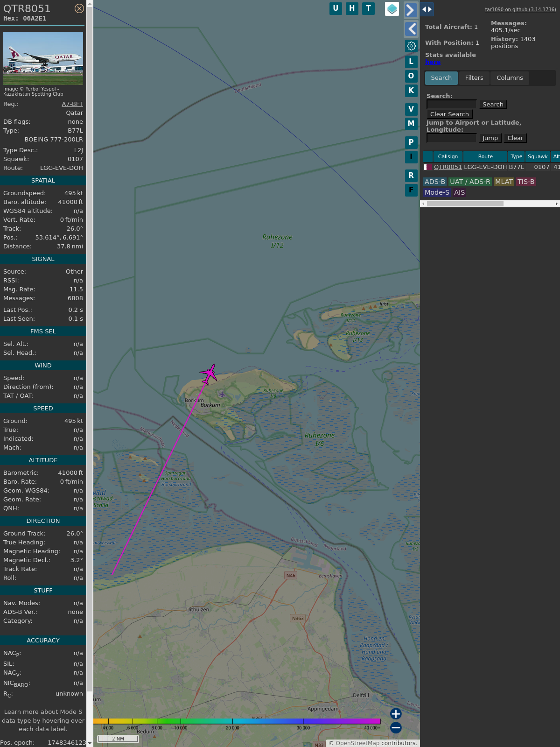Open the map layer selector icon
The height and width of the screenshot is (747, 560).
392,9
